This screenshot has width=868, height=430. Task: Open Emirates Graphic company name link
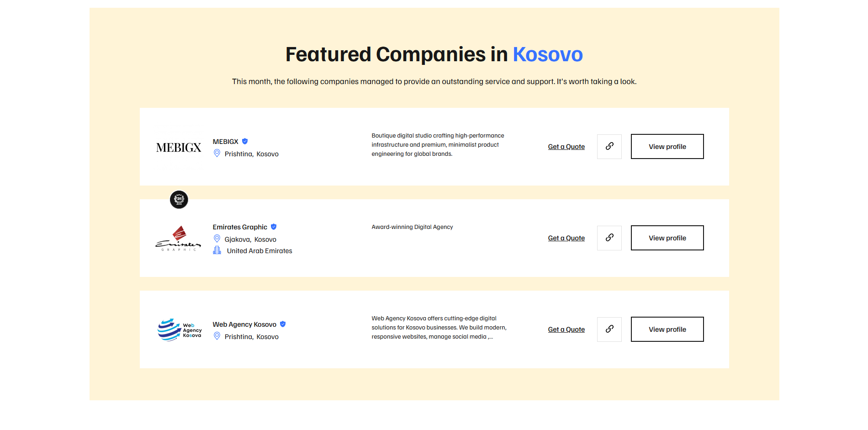[240, 227]
